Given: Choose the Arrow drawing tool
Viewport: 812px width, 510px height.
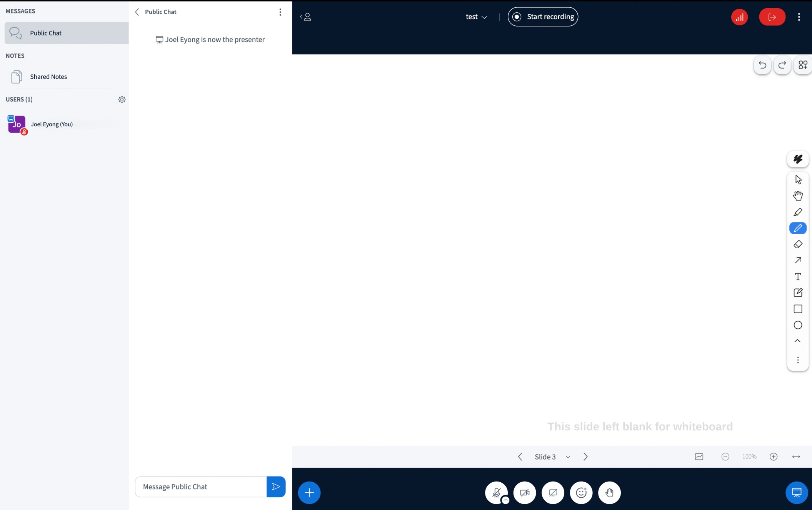Looking at the screenshot, I should click(x=798, y=261).
